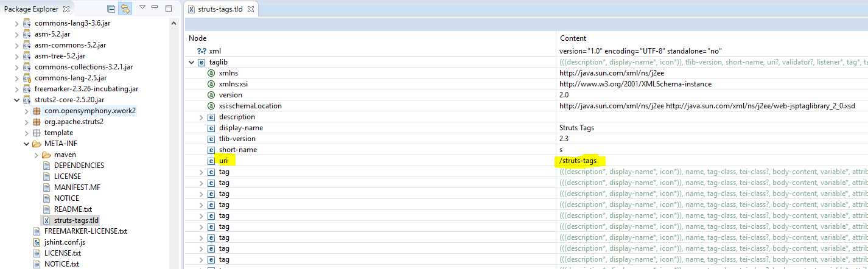Collapse the META-INF folder
Viewport: 868px width, 269px height.
[26, 144]
